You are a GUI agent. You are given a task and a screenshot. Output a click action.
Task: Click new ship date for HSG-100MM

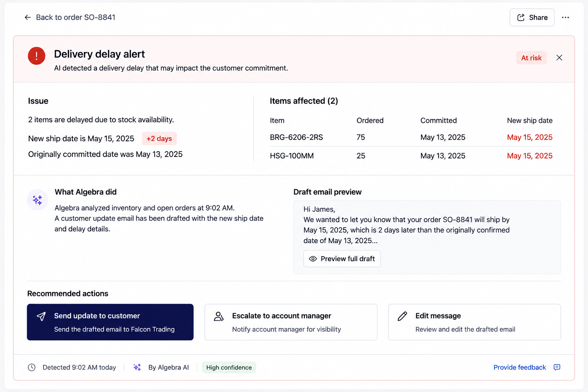[530, 156]
